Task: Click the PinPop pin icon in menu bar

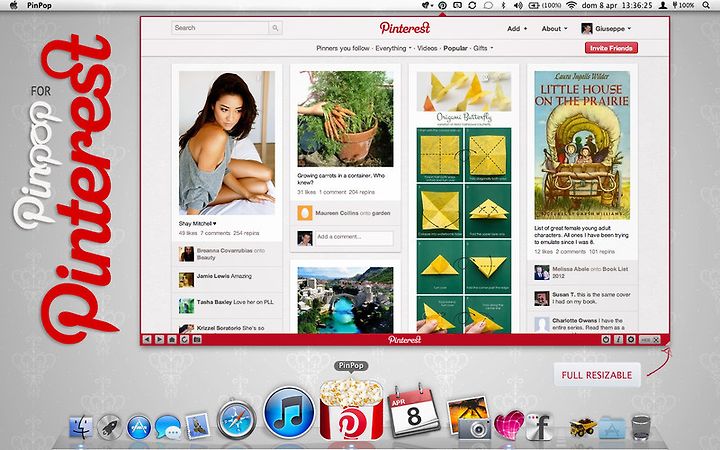Action: click(x=442, y=6)
